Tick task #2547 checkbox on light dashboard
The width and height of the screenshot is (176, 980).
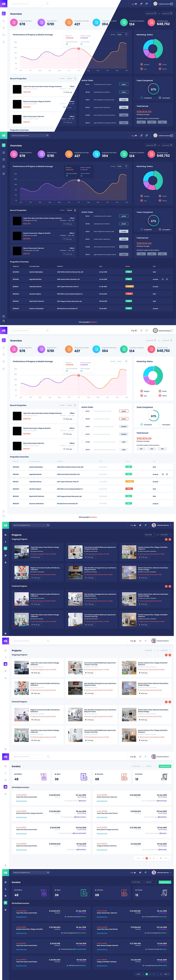[83, 426]
